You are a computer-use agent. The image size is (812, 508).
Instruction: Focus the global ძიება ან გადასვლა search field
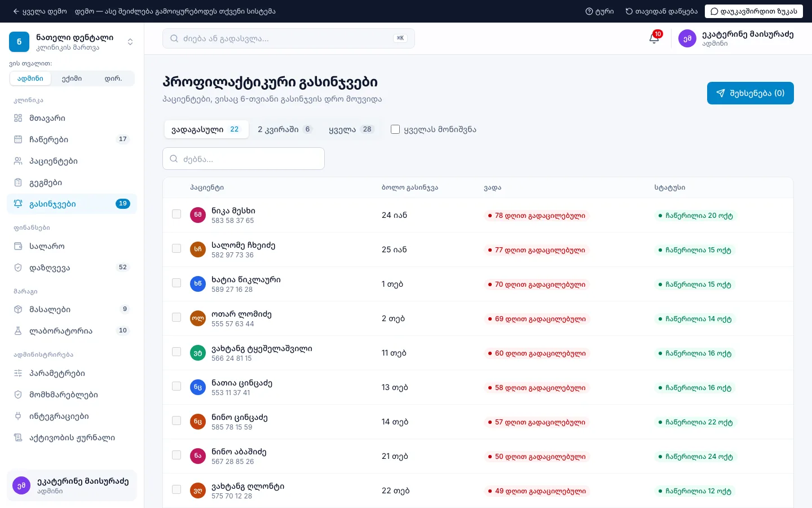tap(289, 38)
